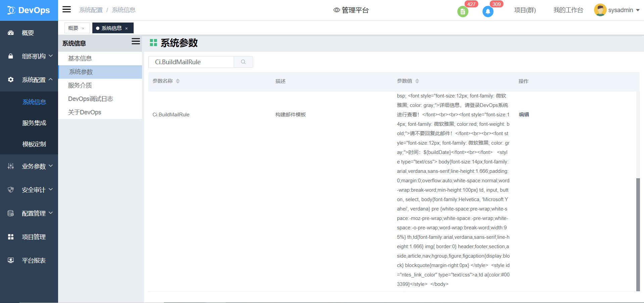644x303 pixels.
Task: Click the eye icon beside 管理平台
Action: tap(336, 10)
